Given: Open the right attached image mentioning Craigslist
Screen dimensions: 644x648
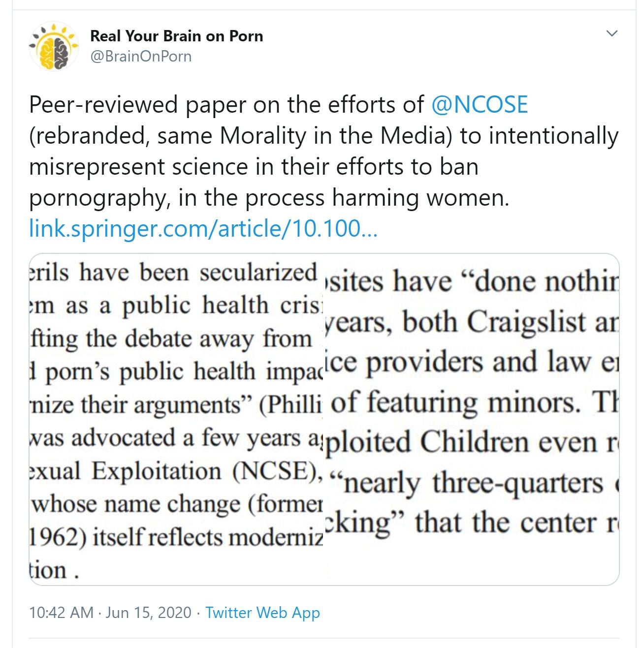Looking at the screenshot, I should click(x=471, y=418).
